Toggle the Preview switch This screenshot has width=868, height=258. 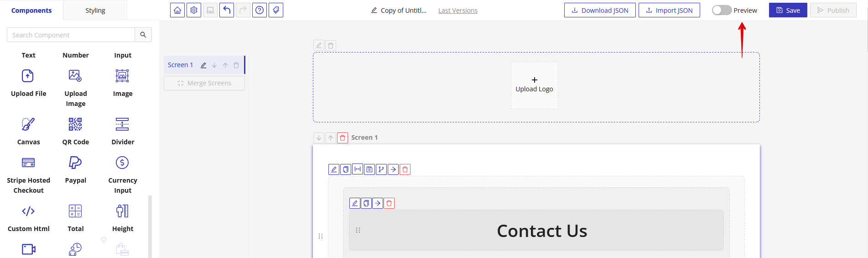click(x=722, y=10)
